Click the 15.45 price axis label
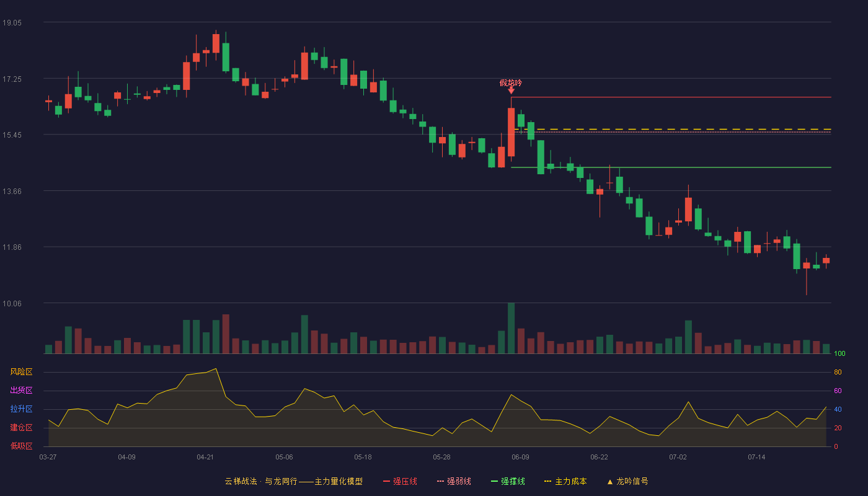 [x=12, y=135]
